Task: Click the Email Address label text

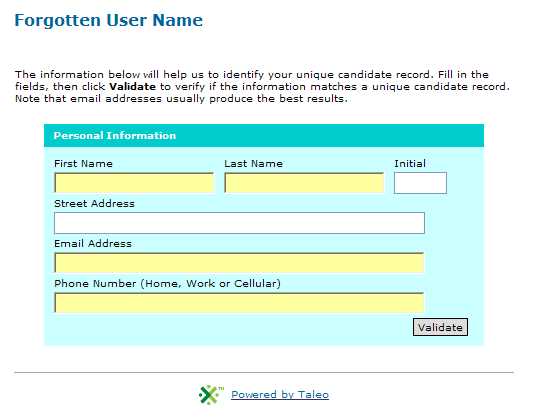Action: [93, 244]
